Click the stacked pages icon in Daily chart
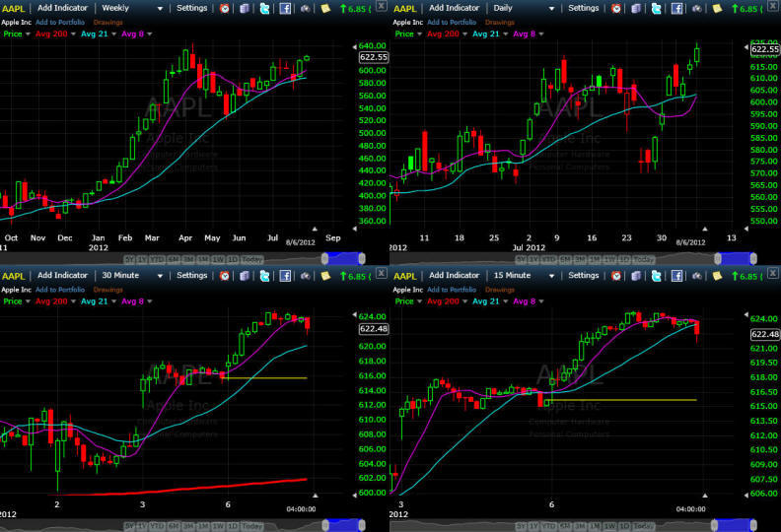 [x=636, y=9]
